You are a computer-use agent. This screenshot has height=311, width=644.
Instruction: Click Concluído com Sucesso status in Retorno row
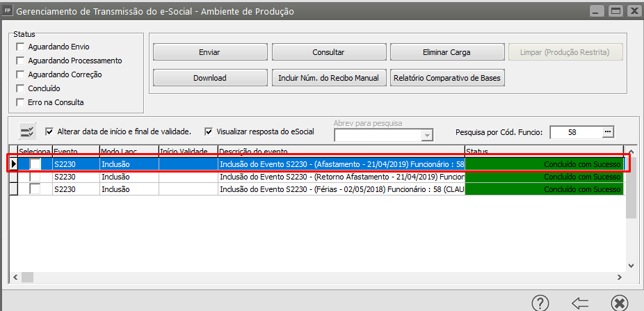(544, 177)
